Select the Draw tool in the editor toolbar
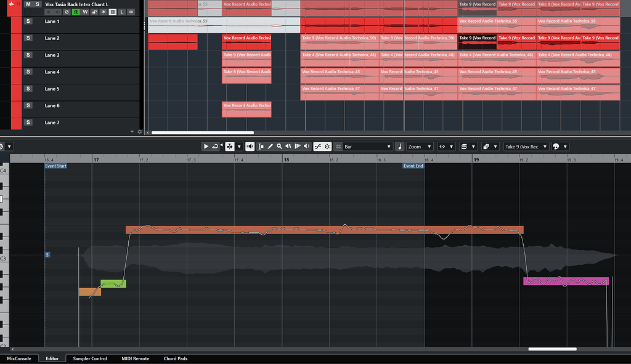631x364 pixels. click(x=271, y=147)
